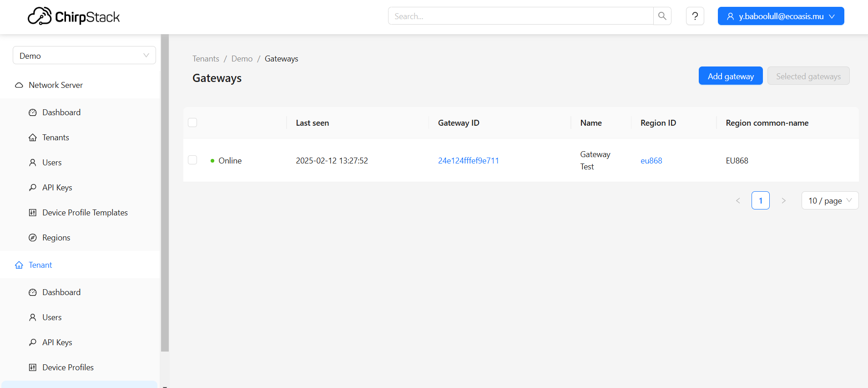Click the eu868 region ID link
This screenshot has height=388, width=868.
coord(651,160)
